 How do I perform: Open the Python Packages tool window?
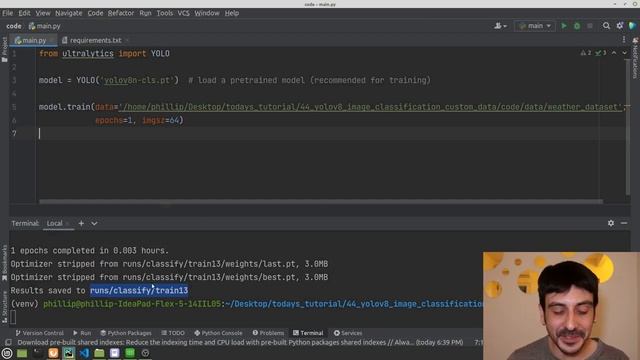coord(126,333)
